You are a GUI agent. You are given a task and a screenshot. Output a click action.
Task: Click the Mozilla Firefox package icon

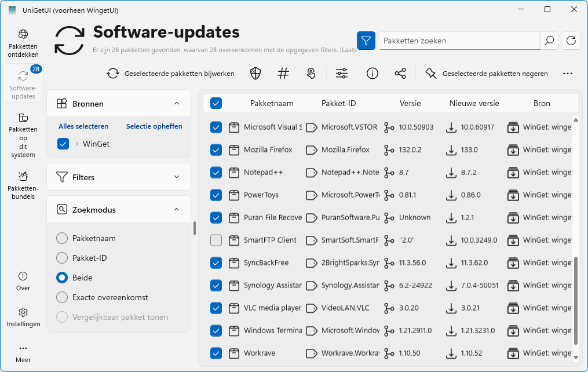(x=234, y=150)
